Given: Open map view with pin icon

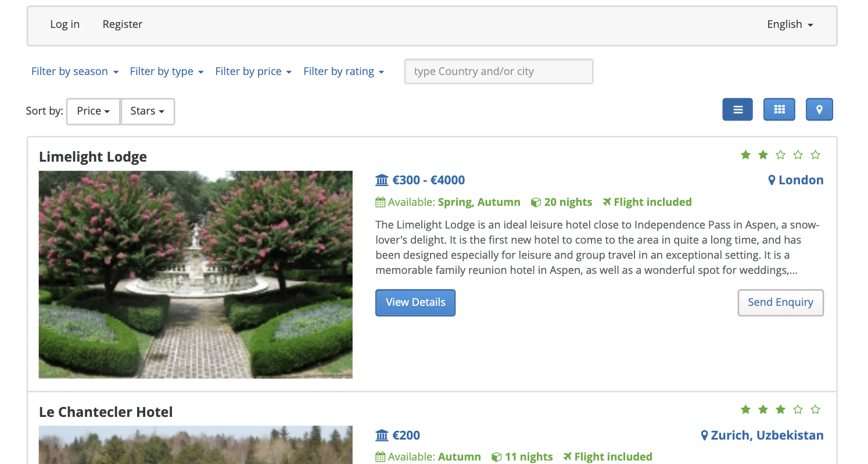Looking at the screenshot, I should (819, 109).
